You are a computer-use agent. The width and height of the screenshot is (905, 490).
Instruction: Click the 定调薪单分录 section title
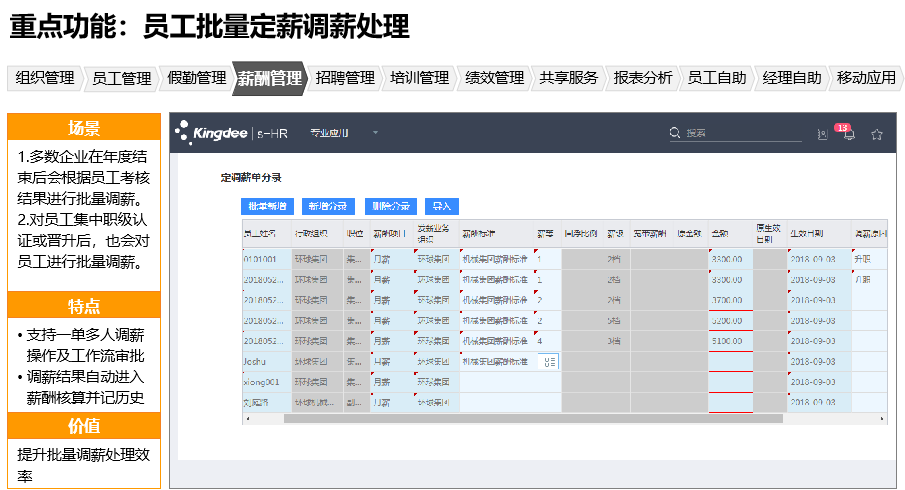click(251, 178)
